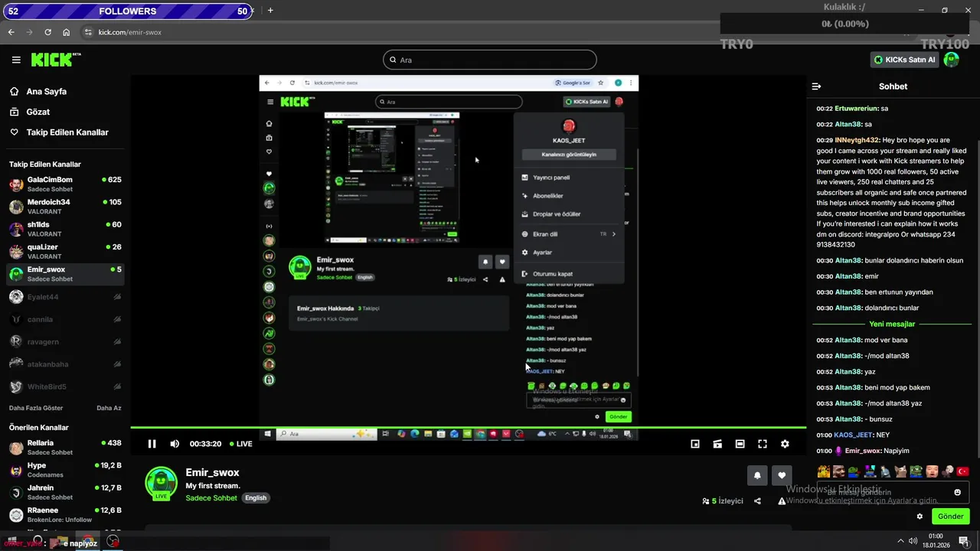Open a new browser tab with the plus icon
This screenshot has height=551, width=980.
270,11
